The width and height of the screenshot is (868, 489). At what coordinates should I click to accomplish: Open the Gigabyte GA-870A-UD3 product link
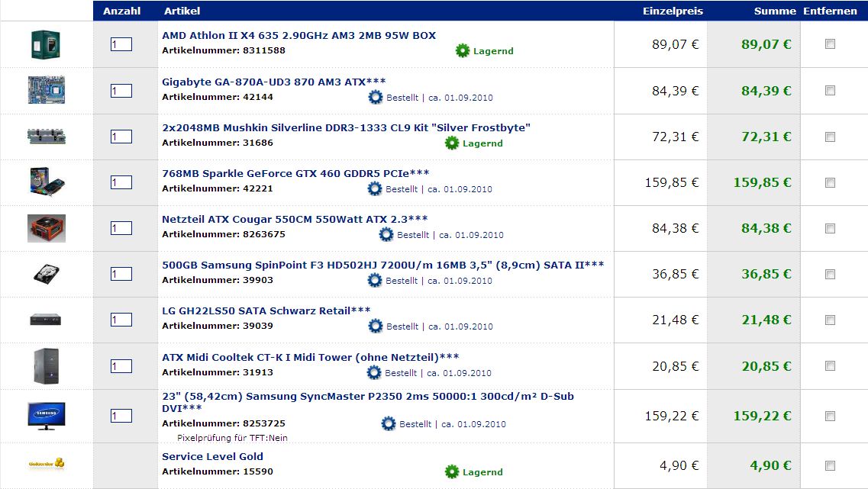coord(273,82)
